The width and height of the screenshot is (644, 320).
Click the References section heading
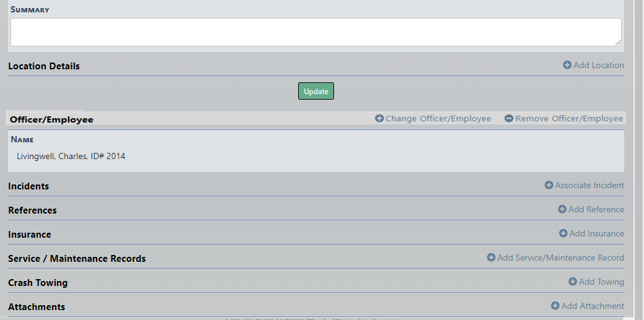tap(32, 210)
